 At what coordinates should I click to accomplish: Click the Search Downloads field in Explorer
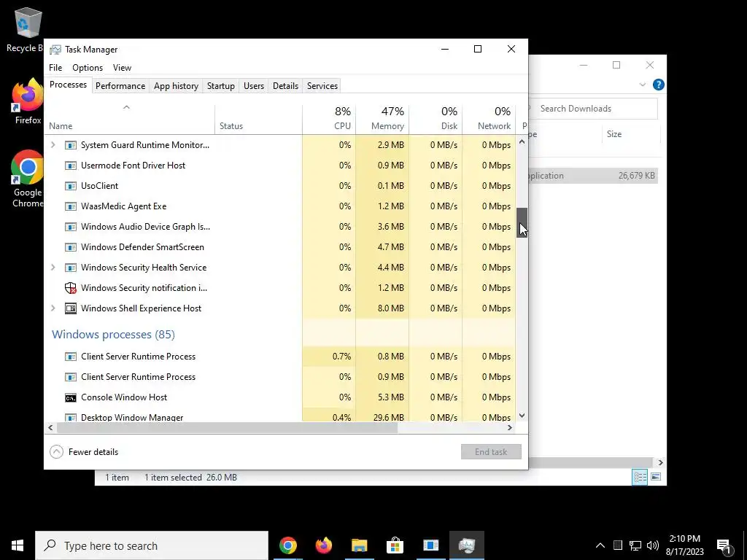pos(593,109)
